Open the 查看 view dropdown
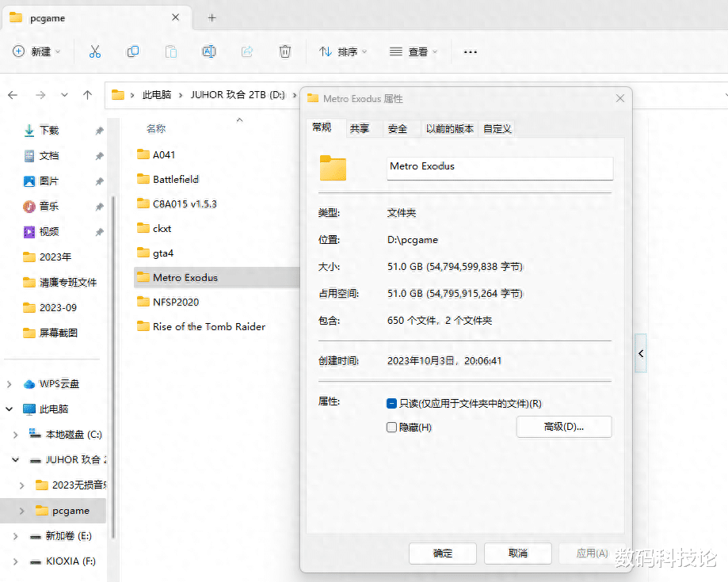Image resolution: width=728 pixels, height=582 pixels. click(x=414, y=51)
